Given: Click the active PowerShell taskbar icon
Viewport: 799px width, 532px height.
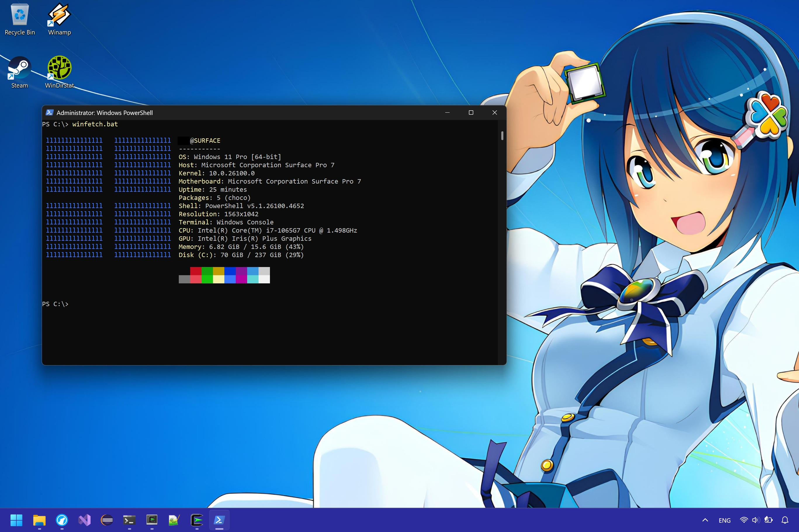Looking at the screenshot, I should click(219, 520).
